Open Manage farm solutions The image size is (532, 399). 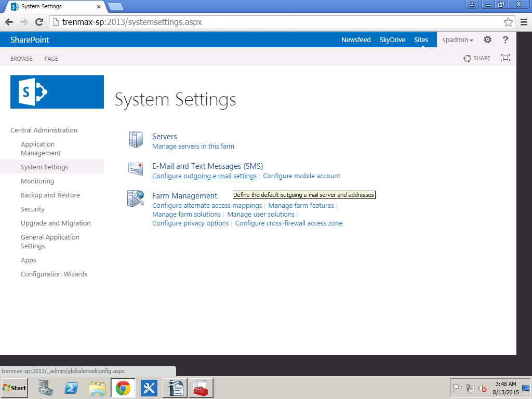(x=187, y=215)
